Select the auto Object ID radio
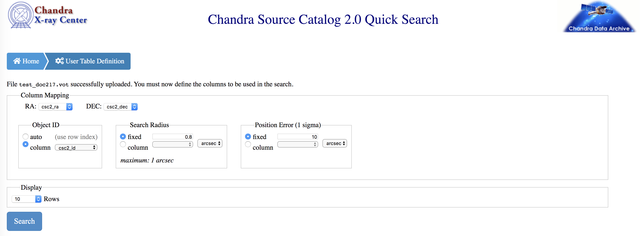 click(x=26, y=136)
